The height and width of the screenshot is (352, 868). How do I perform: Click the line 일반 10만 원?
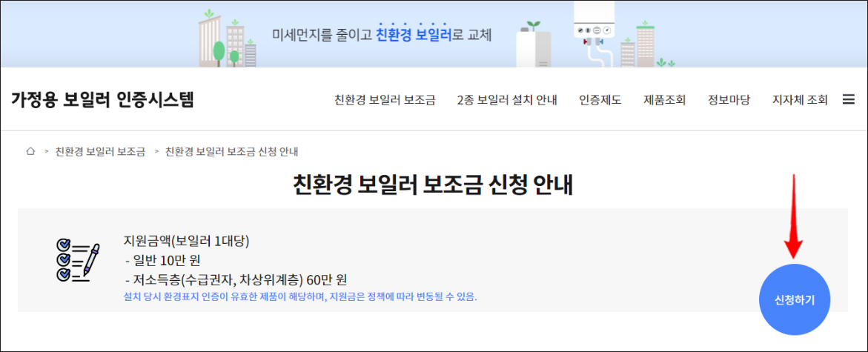coord(163,260)
